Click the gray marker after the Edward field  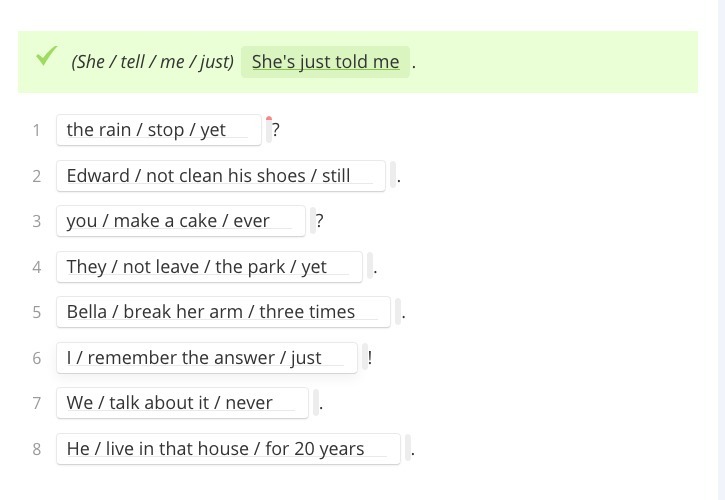[x=393, y=176]
